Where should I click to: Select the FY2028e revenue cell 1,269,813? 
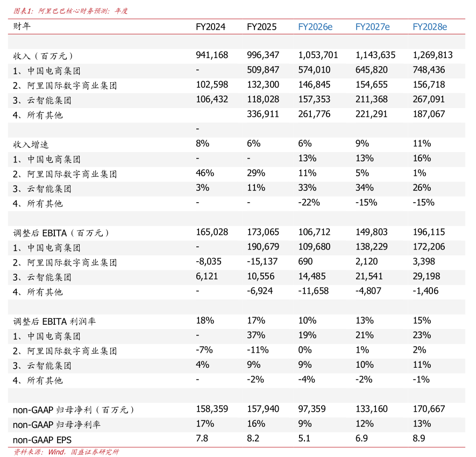click(x=432, y=55)
